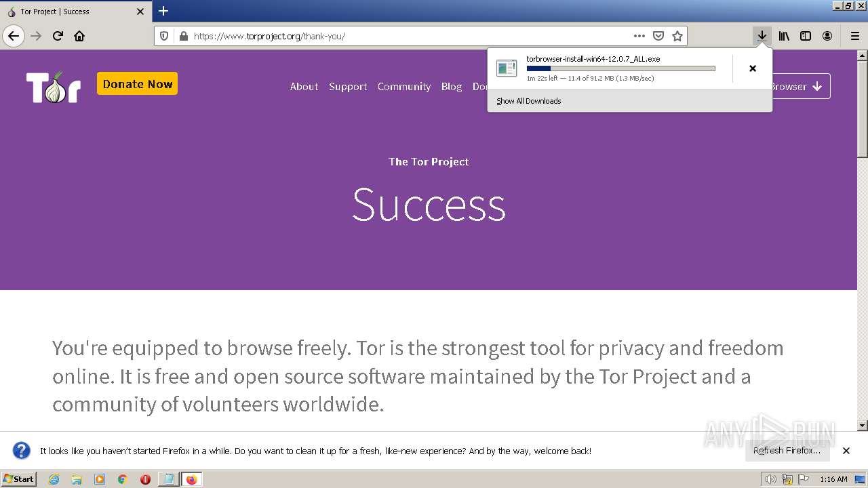Launch Internet Explorer from taskbar
Viewport: 868px width, 488px height.
pos(54,479)
